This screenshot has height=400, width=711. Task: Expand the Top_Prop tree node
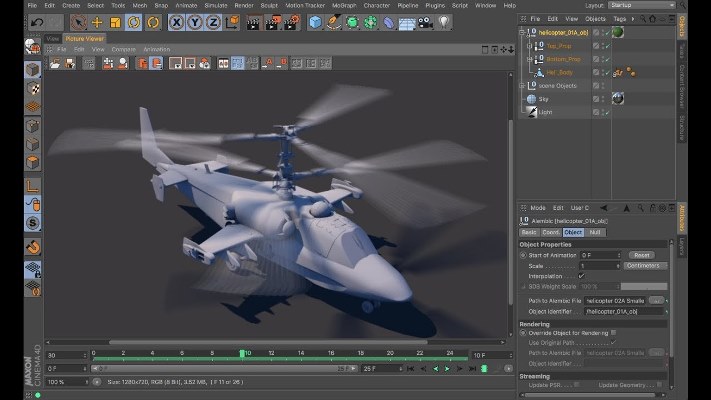(529, 46)
